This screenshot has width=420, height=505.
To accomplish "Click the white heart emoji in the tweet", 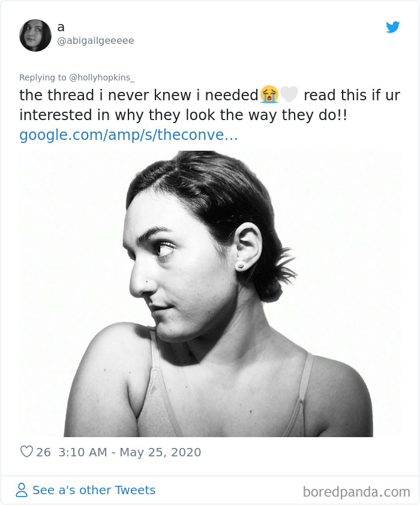I will tap(292, 95).
